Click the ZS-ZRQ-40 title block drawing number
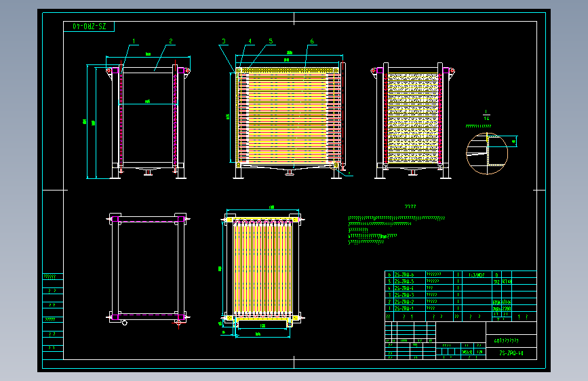The width and height of the screenshot is (588, 381). [x=511, y=353]
